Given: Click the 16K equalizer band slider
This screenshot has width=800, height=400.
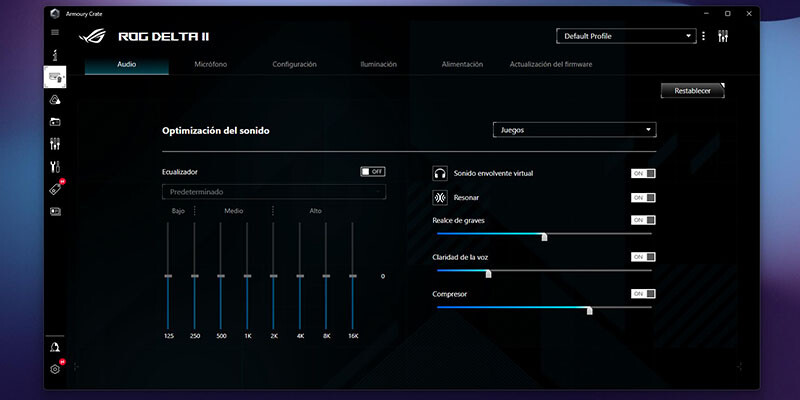Looking at the screenshot, I should [x=353, y=276].
